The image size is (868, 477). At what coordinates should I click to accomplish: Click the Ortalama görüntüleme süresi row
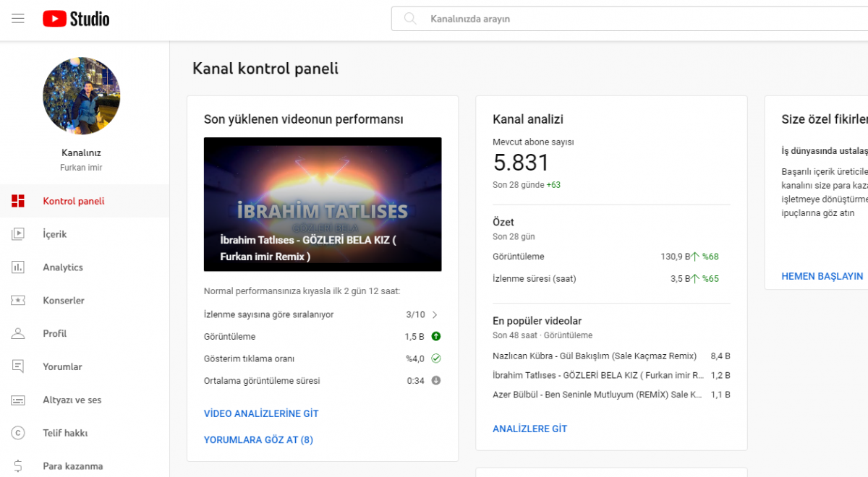point(323,380)
